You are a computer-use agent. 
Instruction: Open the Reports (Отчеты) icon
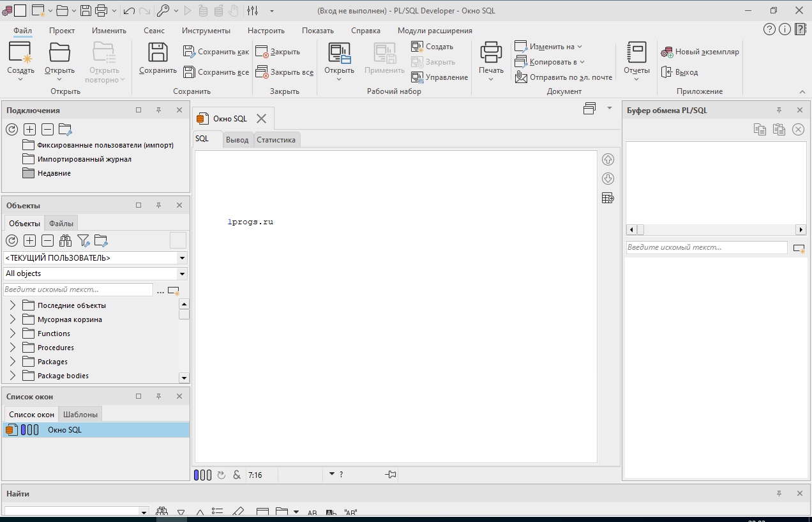(636, 52)
